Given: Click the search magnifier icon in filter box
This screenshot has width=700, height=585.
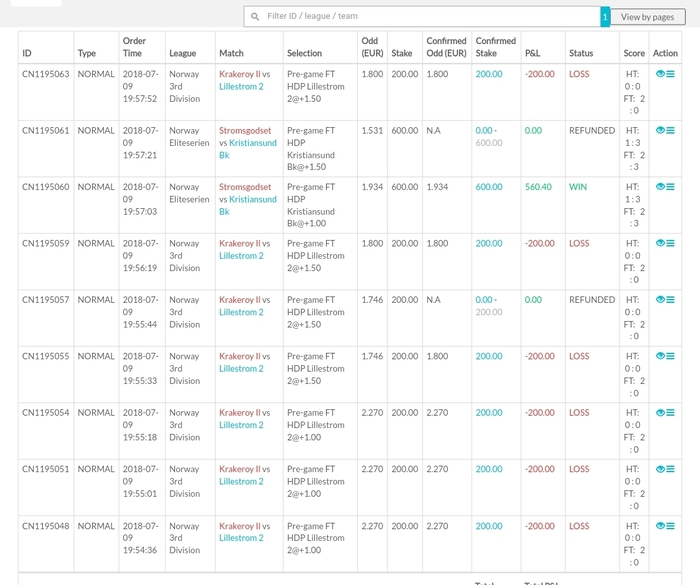Looking at the screenshot, I should pyautogui.click(x=255, y=17).
